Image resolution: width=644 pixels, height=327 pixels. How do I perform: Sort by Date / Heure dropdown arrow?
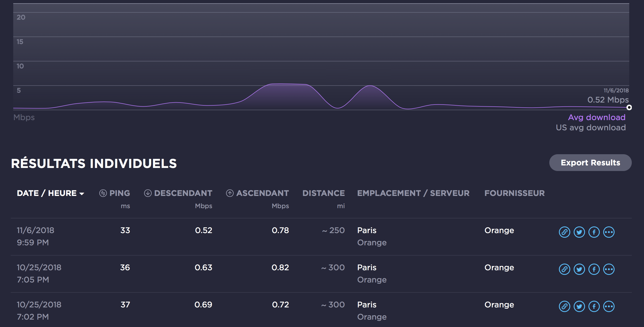(x=82, y=194)
